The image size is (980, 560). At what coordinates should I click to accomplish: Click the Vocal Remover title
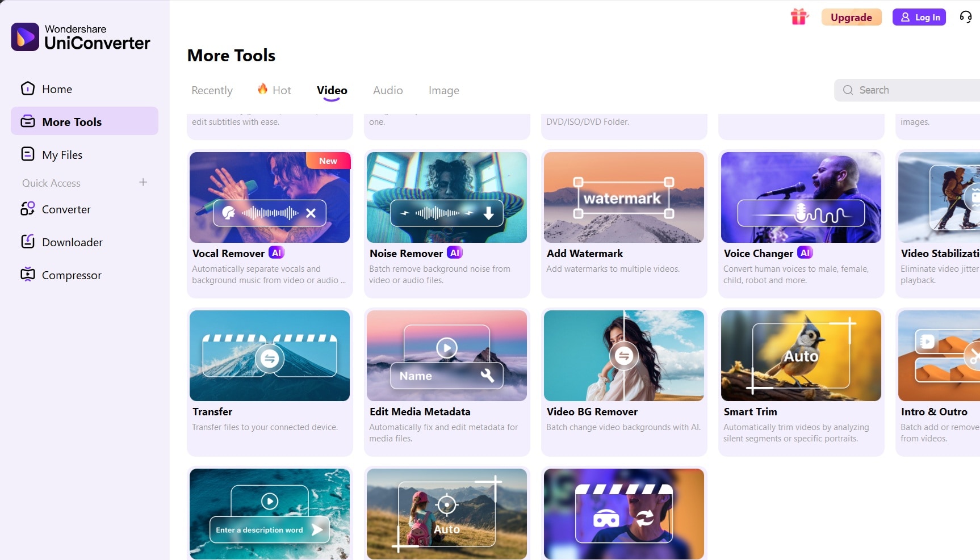pyautogui.click(x=228, y=254)
